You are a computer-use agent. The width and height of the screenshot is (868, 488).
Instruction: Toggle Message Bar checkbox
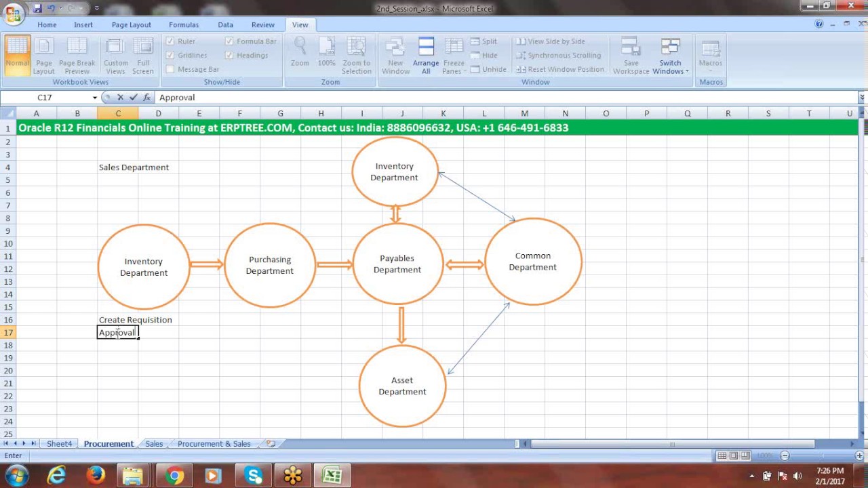pos(192,69)
